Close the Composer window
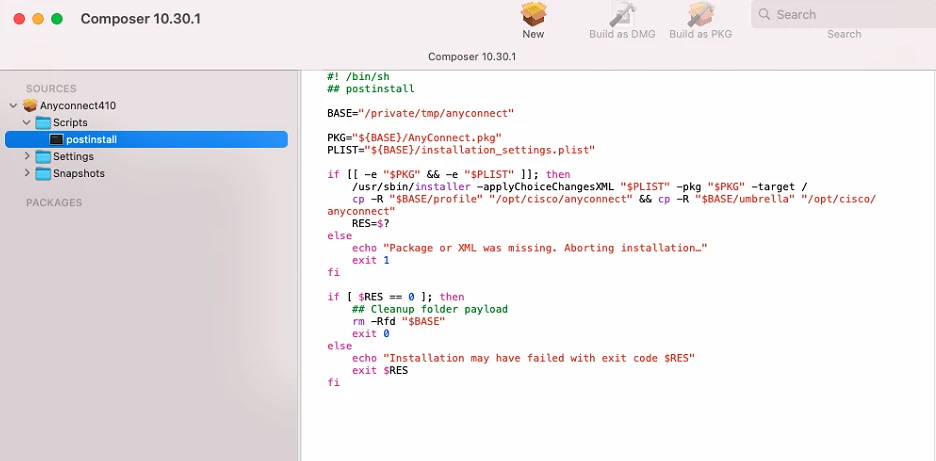The height and width of the screenshot is (461, 936). 19,19
